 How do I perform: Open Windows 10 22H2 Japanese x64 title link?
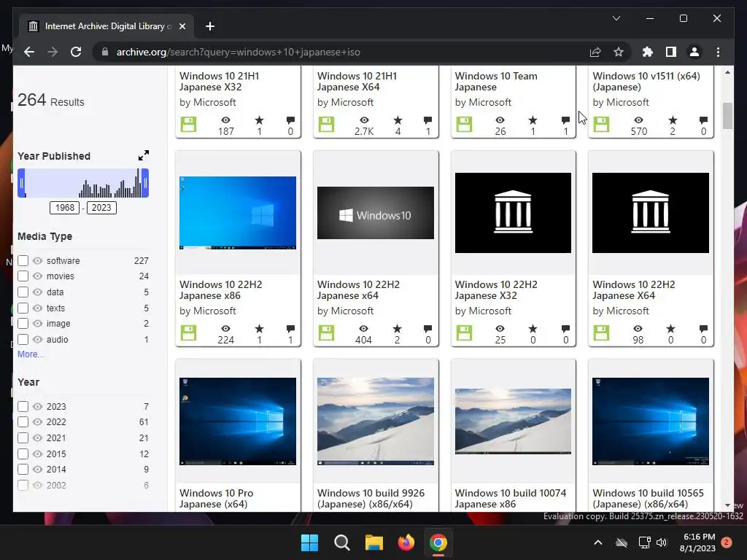tap(358, 290)
